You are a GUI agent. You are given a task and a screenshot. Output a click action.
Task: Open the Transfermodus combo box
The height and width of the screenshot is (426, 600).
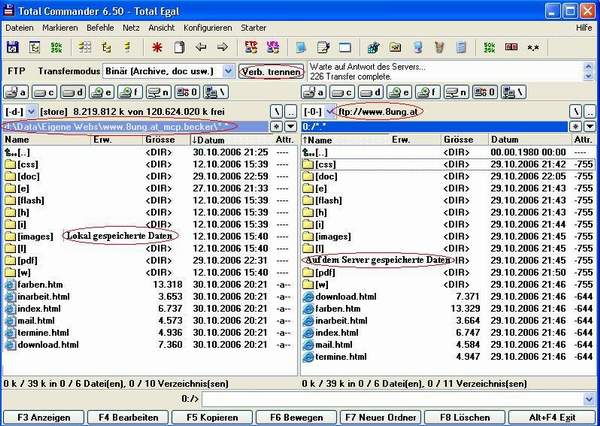tap(169, 71)
